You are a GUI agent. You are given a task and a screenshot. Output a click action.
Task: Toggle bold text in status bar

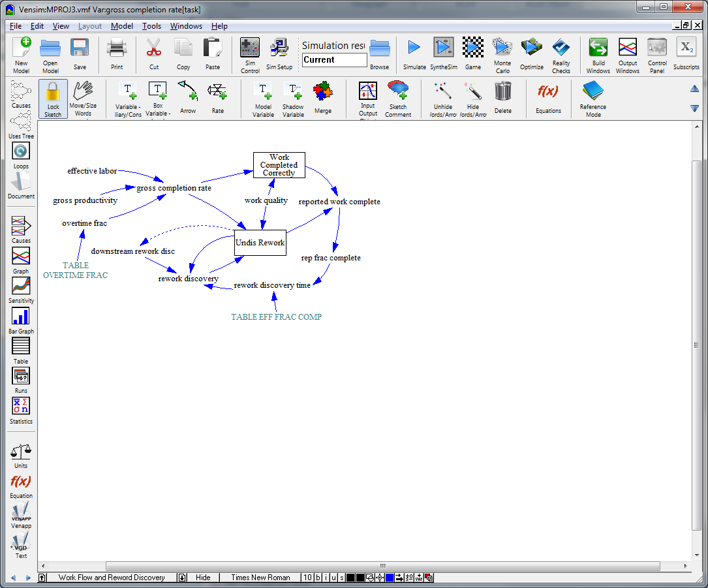[x=318, y=577]
